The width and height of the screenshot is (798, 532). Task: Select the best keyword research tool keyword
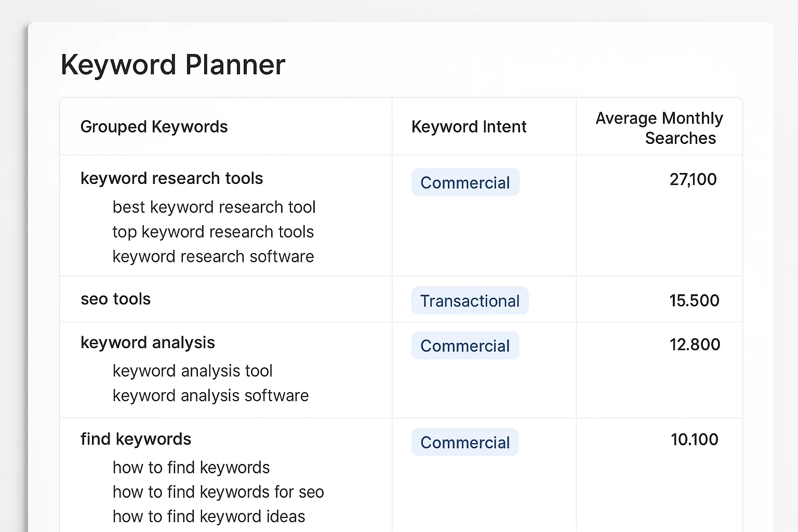(x=214, y=207)
